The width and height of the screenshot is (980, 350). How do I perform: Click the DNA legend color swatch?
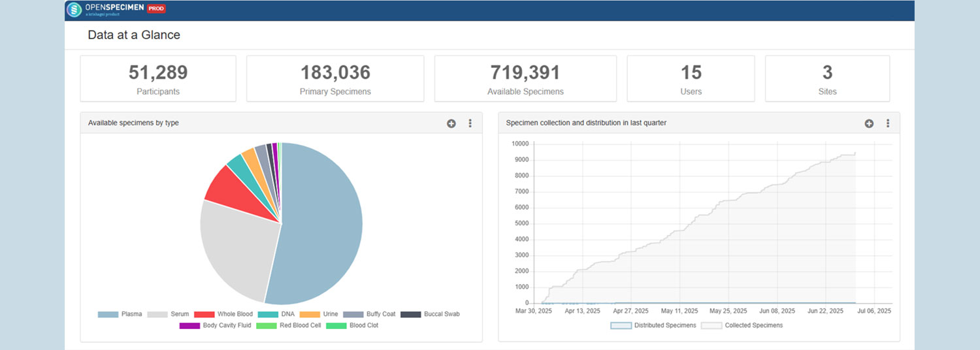point(268,314)
